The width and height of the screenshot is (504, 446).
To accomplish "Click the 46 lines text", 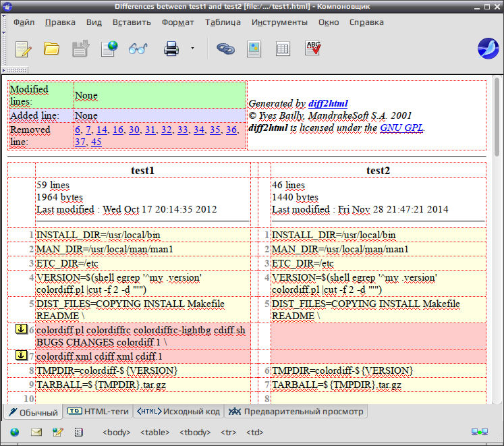I will [x=288, y=185].
